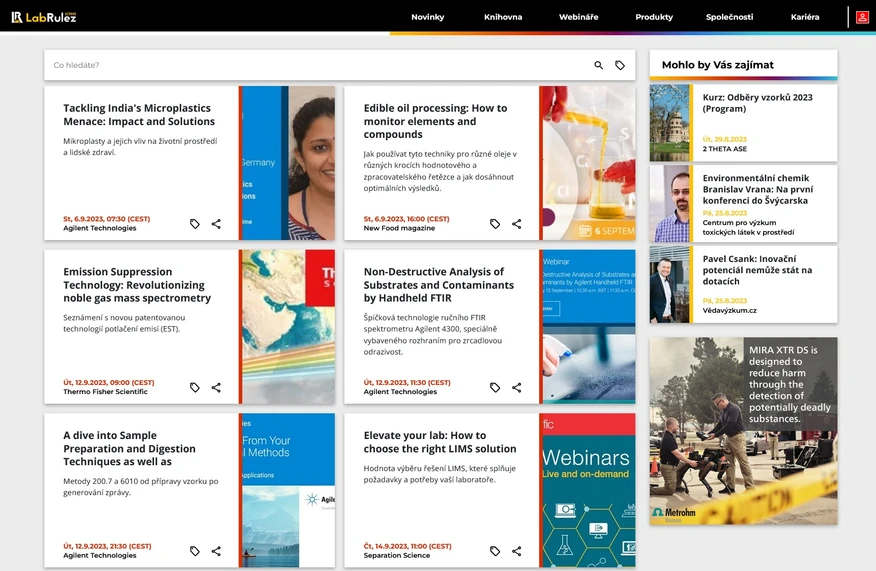Open the Produkty menu
The width and height of the screenshot is (876, 571).
pos(654,17)
